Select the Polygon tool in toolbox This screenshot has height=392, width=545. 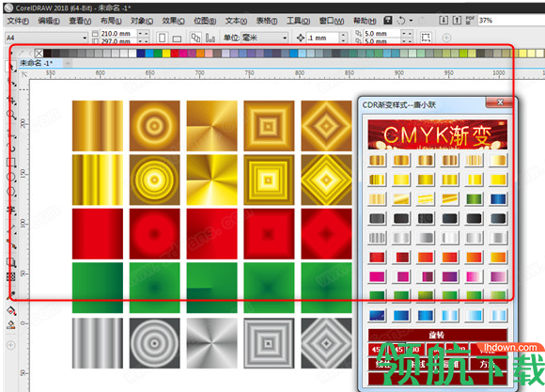pos(11,192)
